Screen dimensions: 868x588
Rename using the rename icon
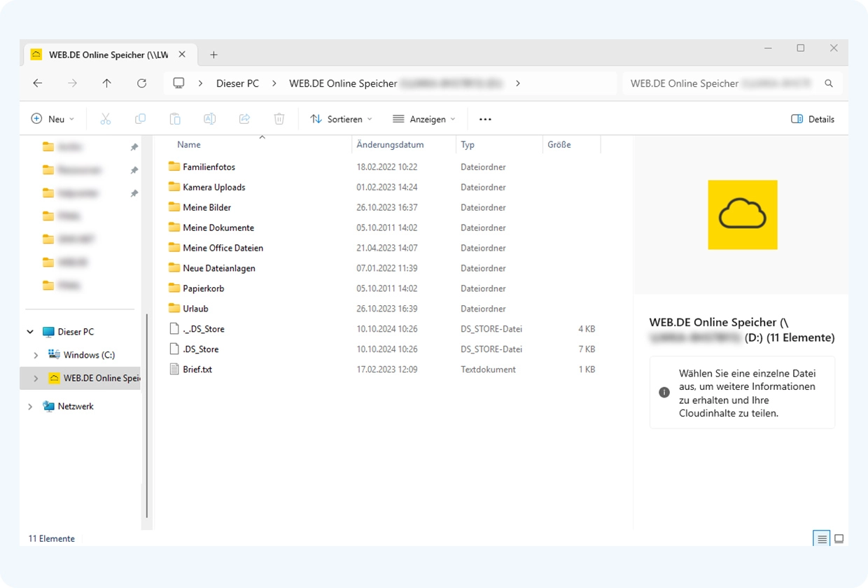209,118
